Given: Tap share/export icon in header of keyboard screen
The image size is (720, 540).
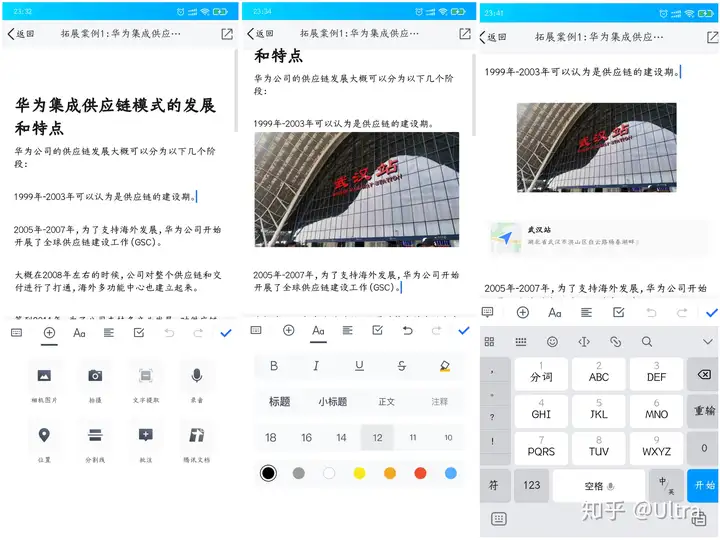Looking at the screenshot, I should (x=712, y=37).
